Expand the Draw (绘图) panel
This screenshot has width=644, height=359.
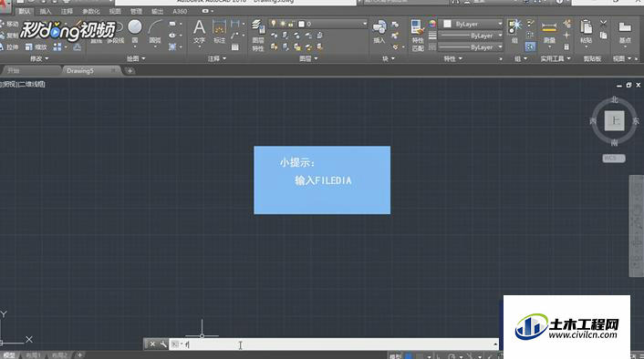(136, 58)
